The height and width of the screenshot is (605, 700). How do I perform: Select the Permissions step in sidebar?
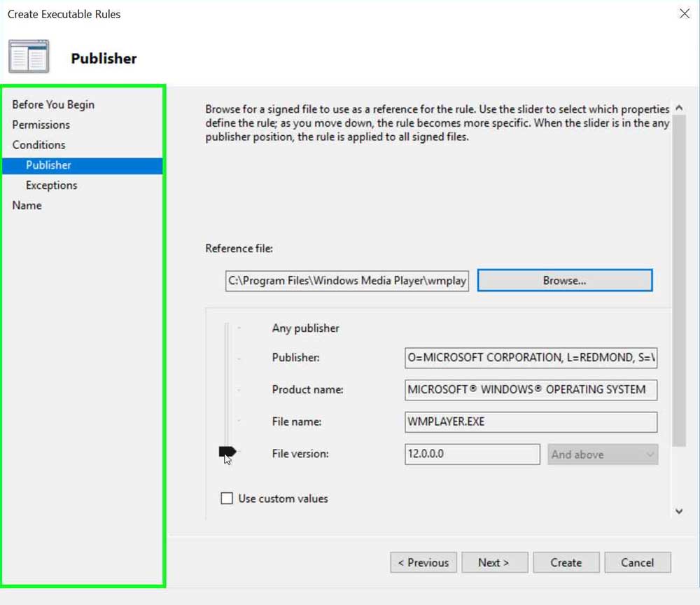point(41,125)
